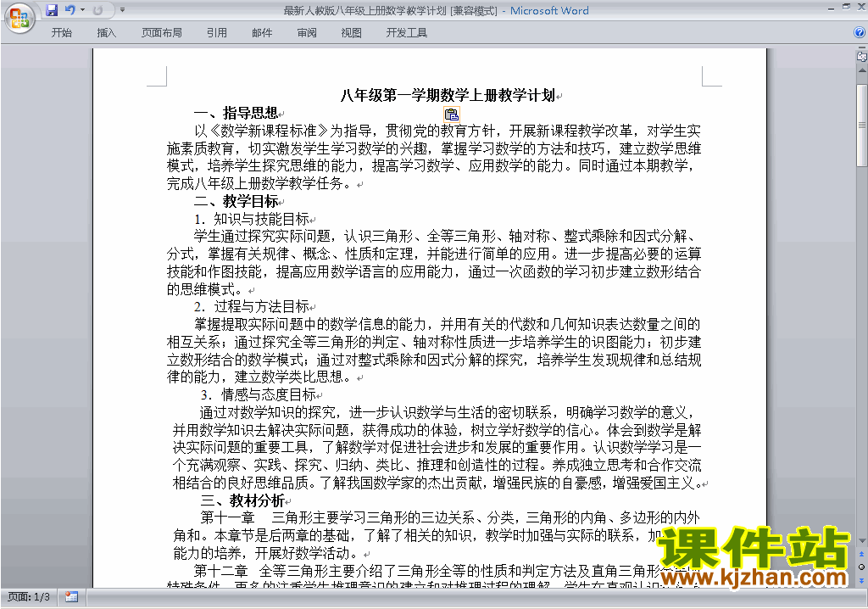Switch to the 引用 tab
Screen dimensions: 868x609
point(216,33)
